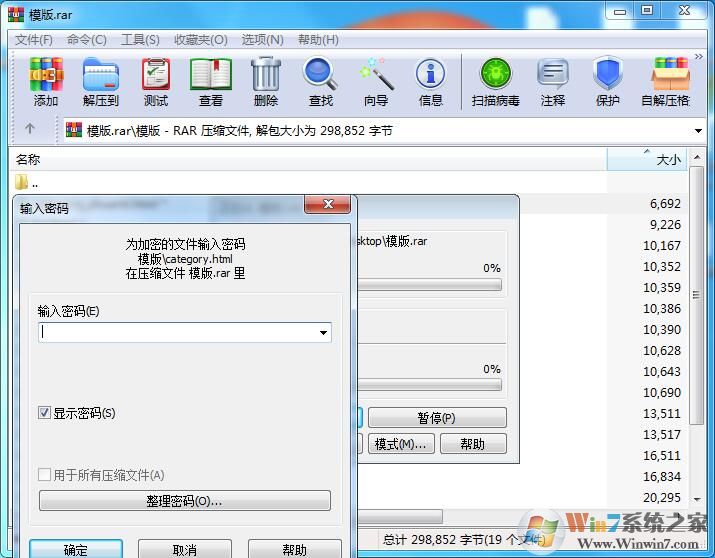Sort by the Name (名称) column header
This screenshot has height=558, width=715.
(x=308, y=160)
